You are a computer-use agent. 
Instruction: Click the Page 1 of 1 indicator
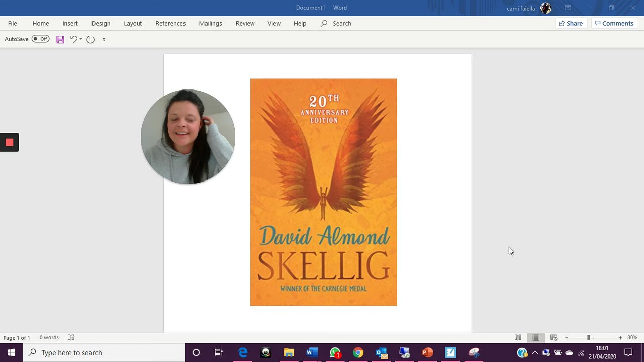17,338
